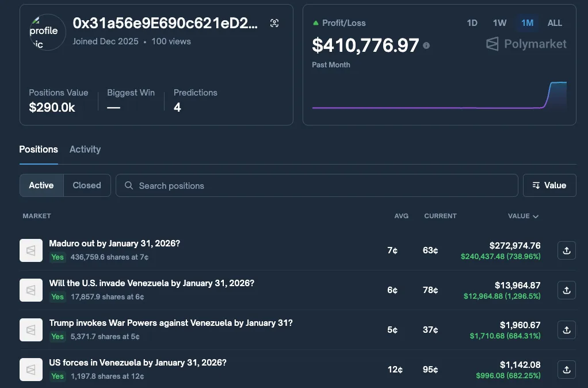588x388 pixels.
Task: Switch to the Activity tab
Action: 85,149
